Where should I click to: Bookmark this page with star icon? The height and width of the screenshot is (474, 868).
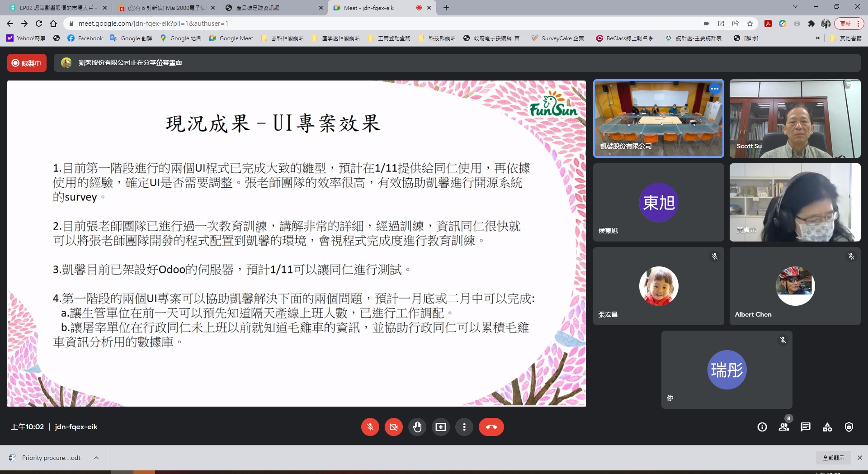click(x=750, y=24)
